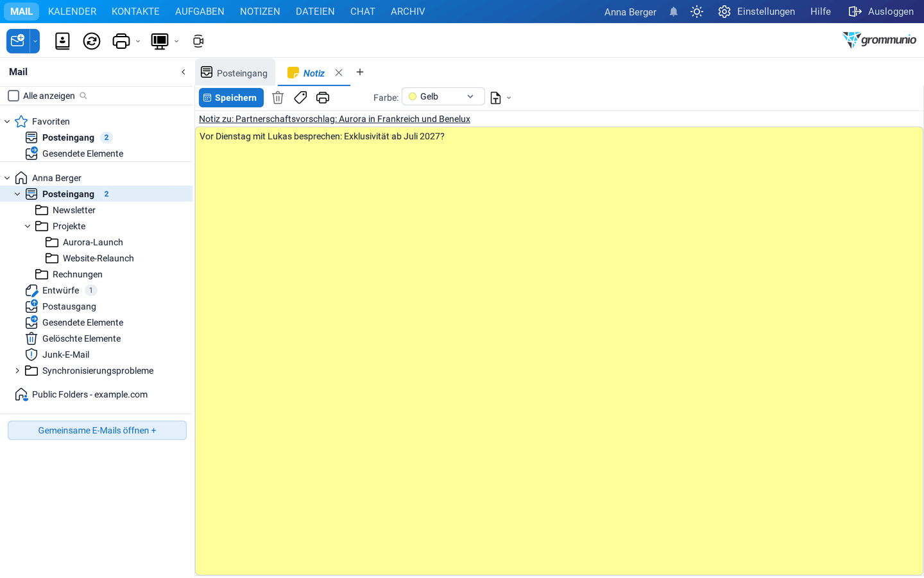Image resolution: width=924 pixels, height=578 pixels.
Task: Click the attachment document icon beside the Farbe dropdown
Action: 495,98
